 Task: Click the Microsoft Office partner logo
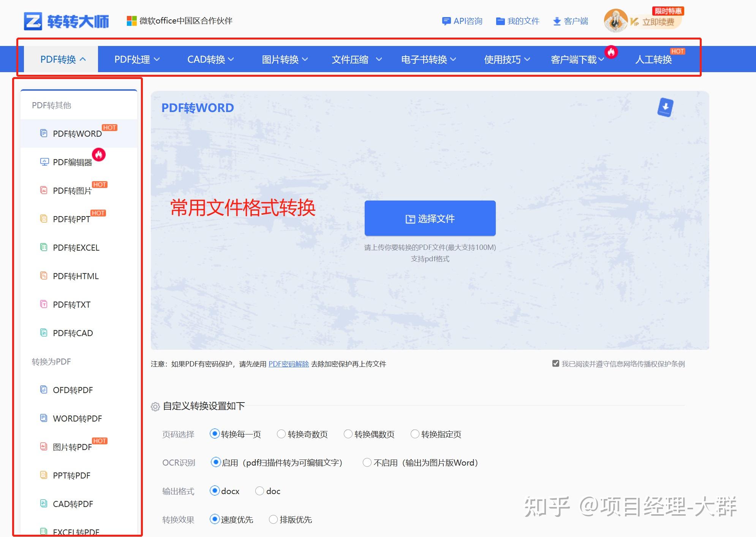pyautogui.click(x=132, y=21)
